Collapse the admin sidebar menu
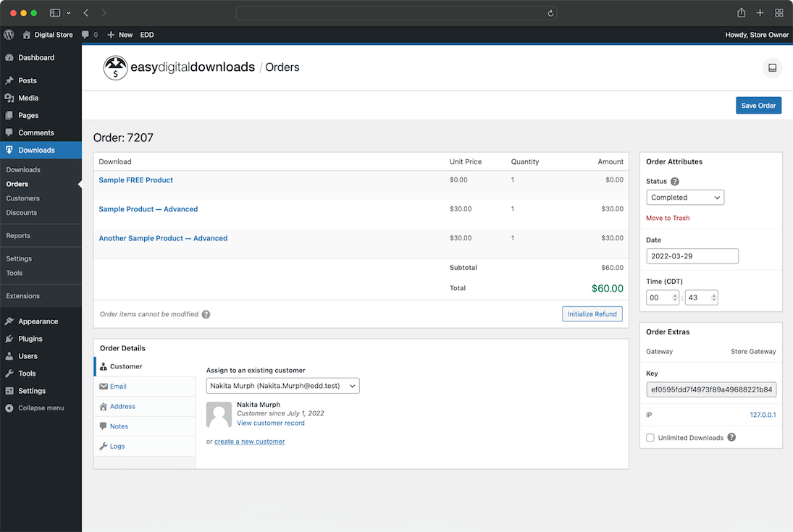The height and width of the screenshot is (532, 793). click(35, 408)
